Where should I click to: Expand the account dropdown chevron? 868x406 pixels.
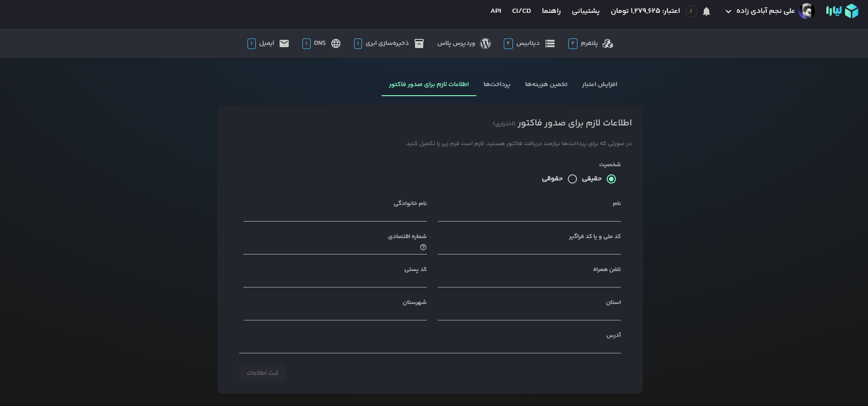[728, 11]
